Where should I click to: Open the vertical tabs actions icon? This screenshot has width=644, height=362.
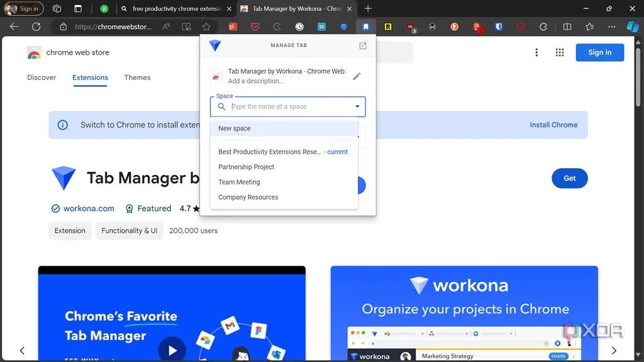[77, 9]
